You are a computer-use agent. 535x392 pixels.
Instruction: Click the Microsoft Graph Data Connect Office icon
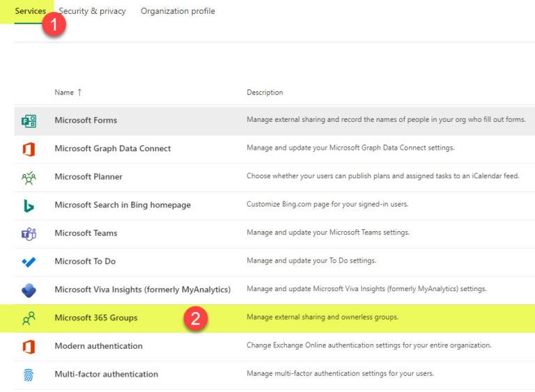click(x=29, y=149)
